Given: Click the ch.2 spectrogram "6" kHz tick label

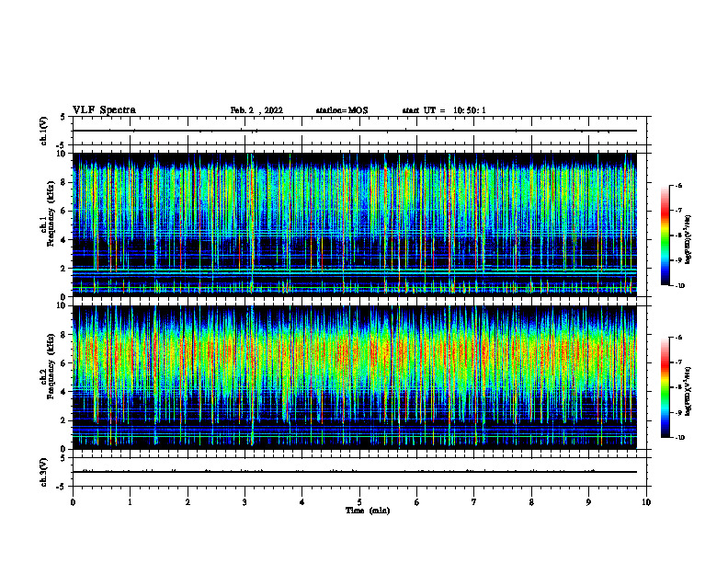Looking at the screenshot, I should [x=63, y=363].
